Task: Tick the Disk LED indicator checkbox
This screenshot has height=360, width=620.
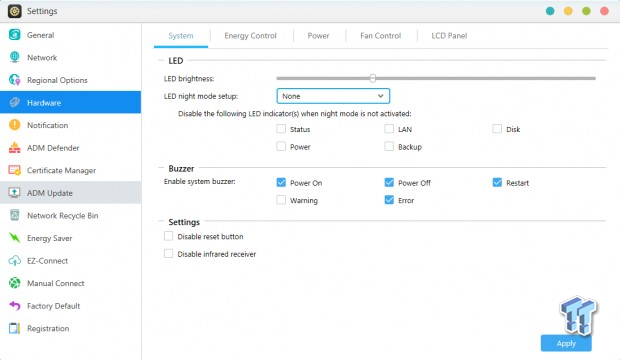Action: tap(497, 129)
